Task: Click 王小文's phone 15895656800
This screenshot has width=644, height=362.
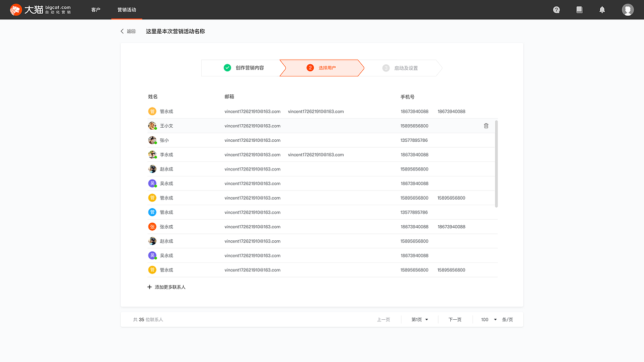Action: point(415,126)
